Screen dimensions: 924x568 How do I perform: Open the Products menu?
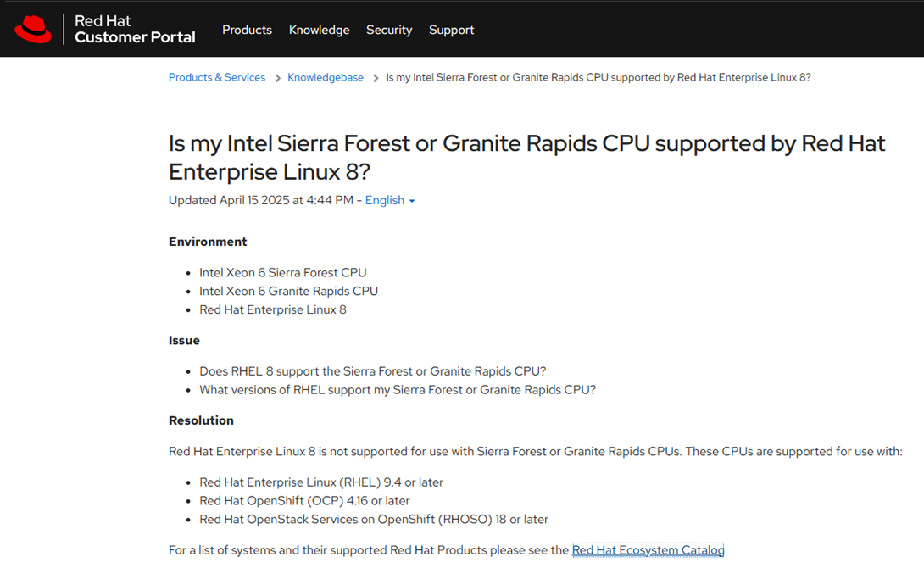[247, 30]
